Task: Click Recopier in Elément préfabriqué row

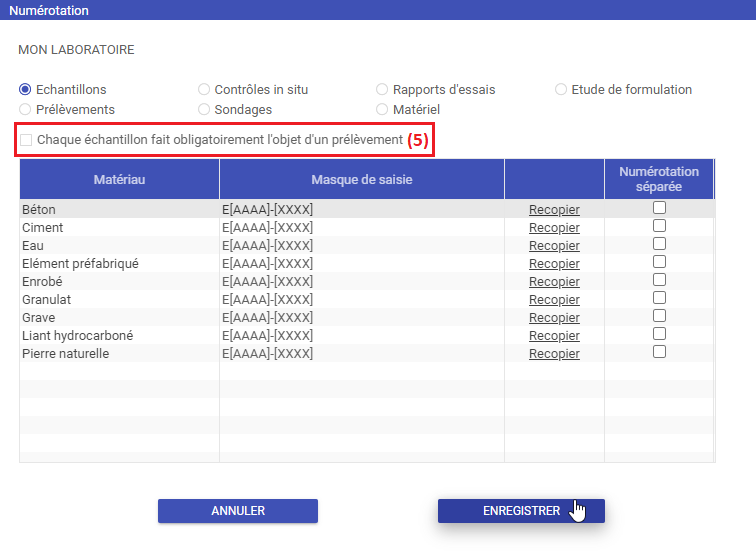Action: (554, 264)
